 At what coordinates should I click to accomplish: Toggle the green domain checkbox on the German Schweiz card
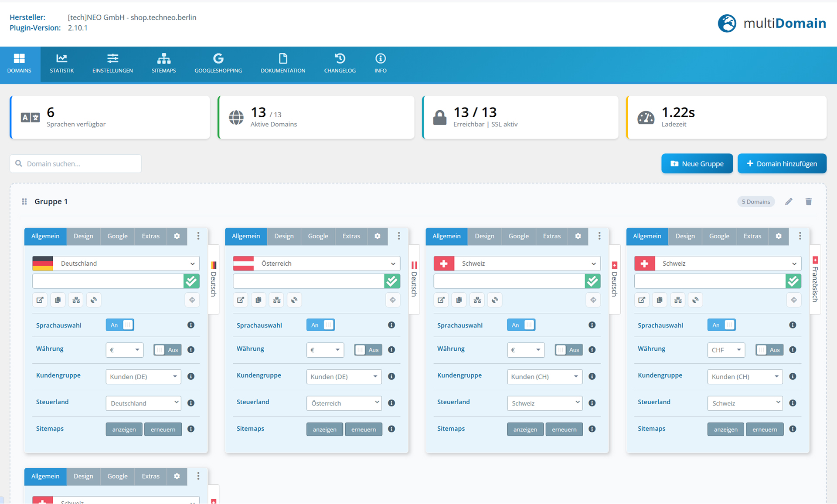click(592, 281)
